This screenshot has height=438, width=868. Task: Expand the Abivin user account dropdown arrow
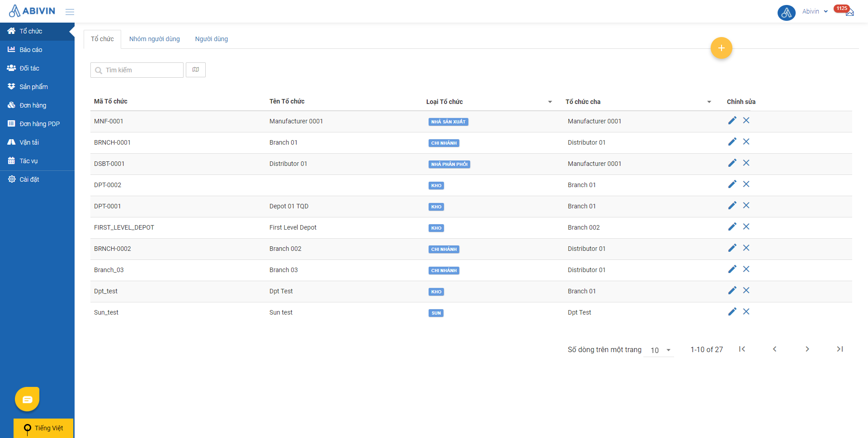(x=826, y=12)
